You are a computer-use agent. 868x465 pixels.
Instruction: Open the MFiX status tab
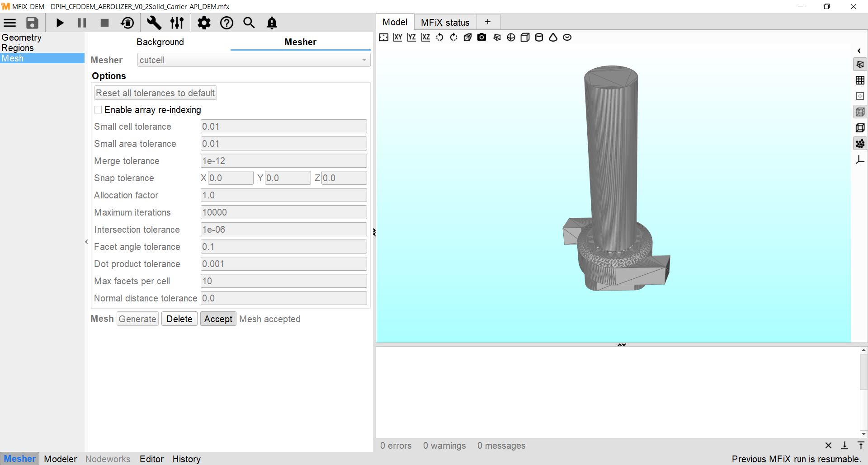pyautogui.click(x=445, y=22)
